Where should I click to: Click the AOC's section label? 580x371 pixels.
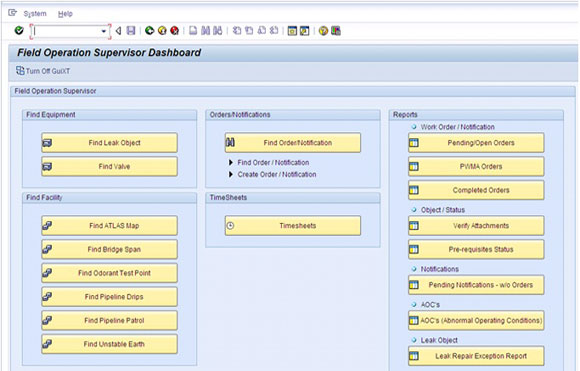pos(430,304)
